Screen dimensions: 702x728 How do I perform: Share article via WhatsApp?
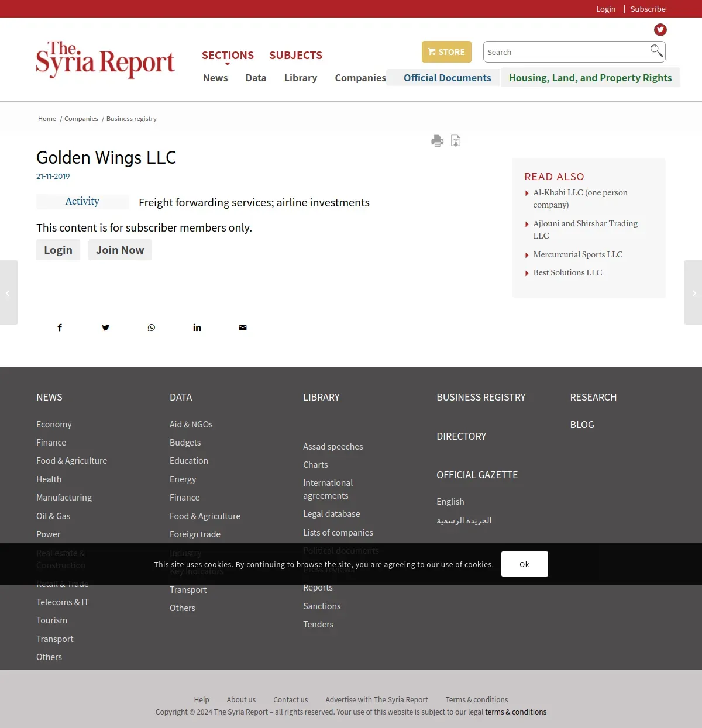tap(152, 327)
